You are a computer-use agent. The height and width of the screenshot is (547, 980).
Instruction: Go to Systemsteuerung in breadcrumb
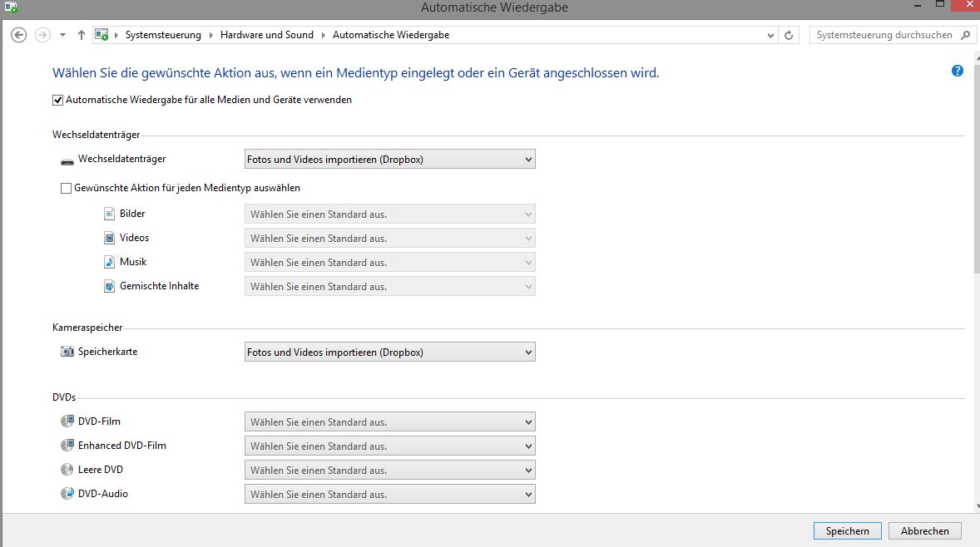[x=163, y=35]
